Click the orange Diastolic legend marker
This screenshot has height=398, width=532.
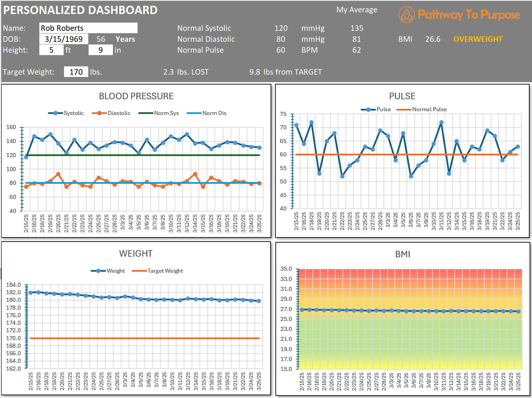(x=99, y=113)
